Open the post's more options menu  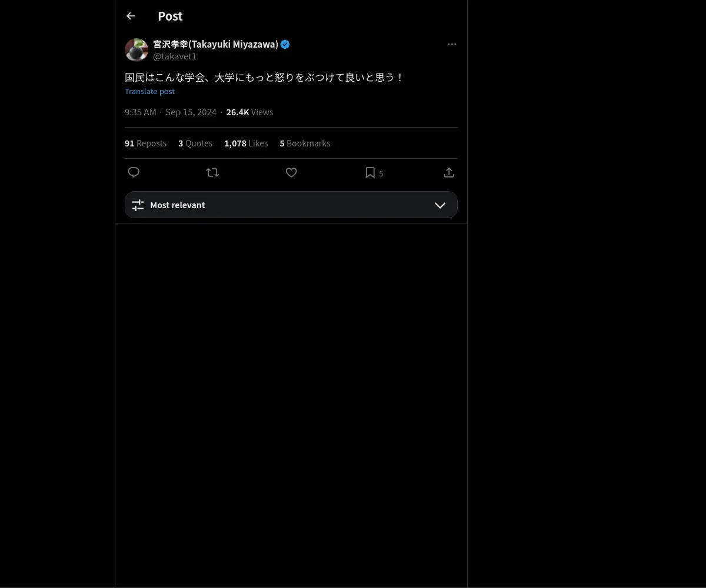(452, 45)
